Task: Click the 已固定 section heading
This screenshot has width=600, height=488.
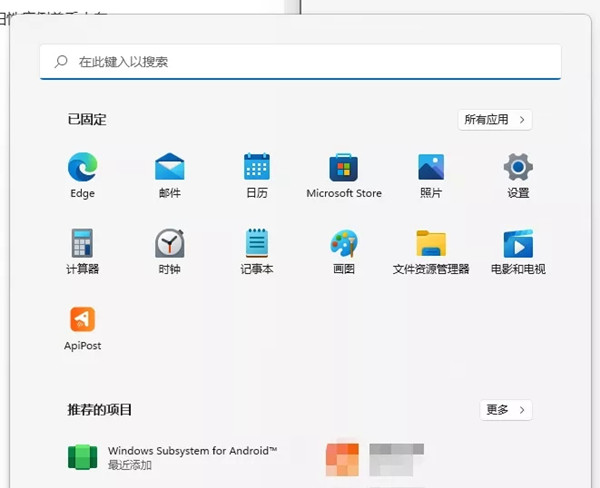Action: [87, 119]
